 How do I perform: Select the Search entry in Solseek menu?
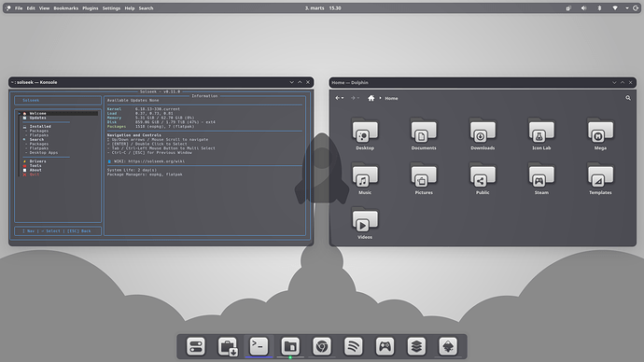[x=36, y=140]
